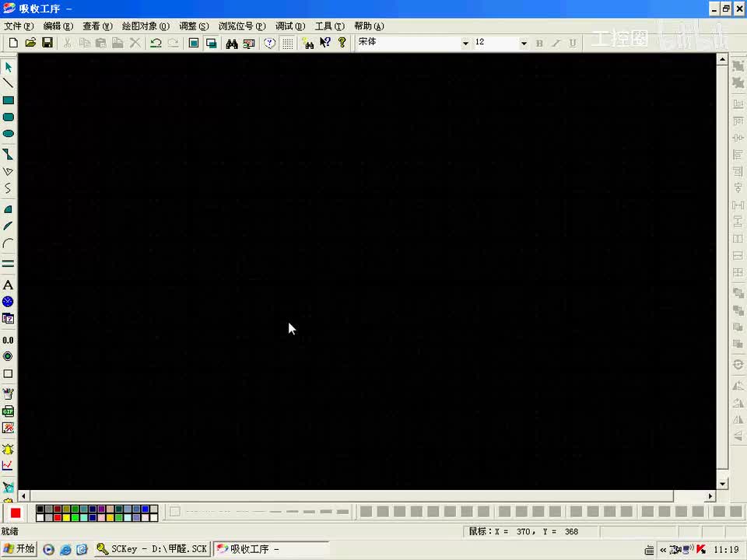Select the square command button tool
747x560 pixels.
8,374
